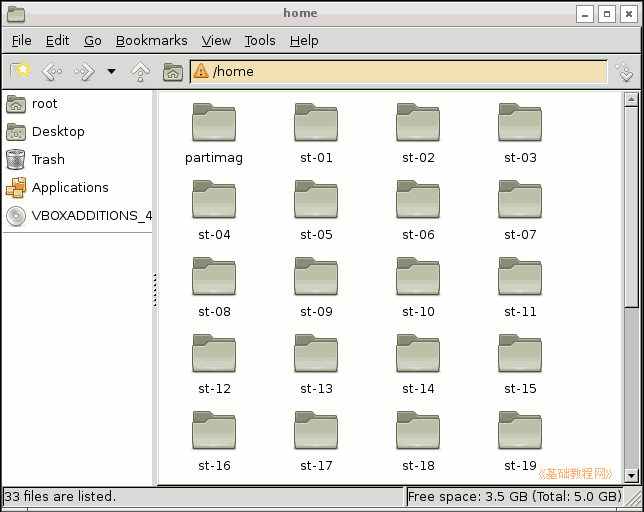Select the st-16 folder

click(x=214, y=442)
